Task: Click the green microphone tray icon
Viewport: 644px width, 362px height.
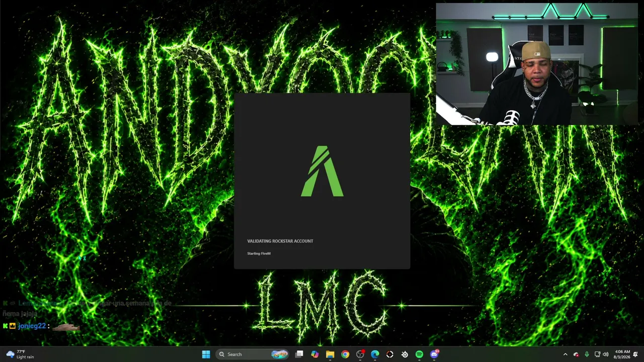Action: click(587, 354)
